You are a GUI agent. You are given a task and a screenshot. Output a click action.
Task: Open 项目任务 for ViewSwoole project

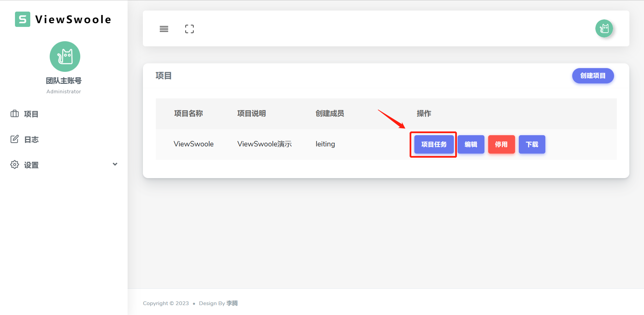click(434, 144)
